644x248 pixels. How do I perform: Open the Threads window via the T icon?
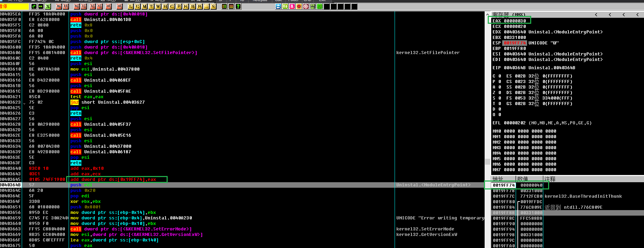coord(151,7)
